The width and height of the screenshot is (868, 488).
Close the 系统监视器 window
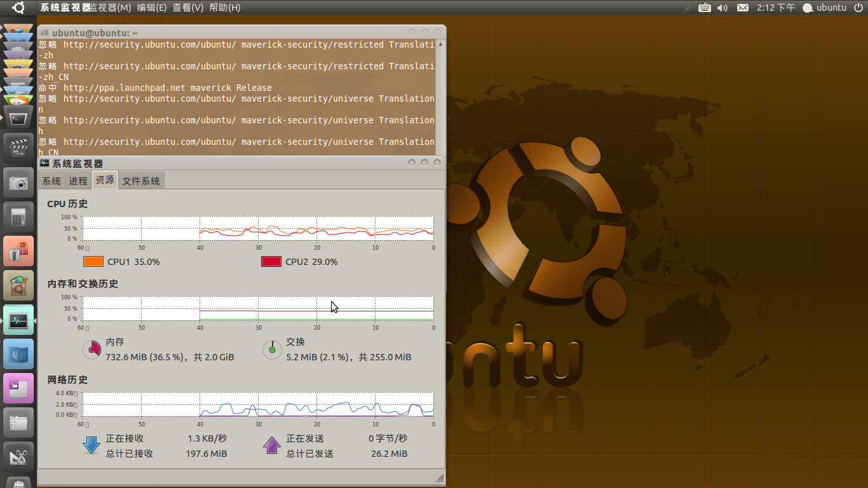point(438,163)
